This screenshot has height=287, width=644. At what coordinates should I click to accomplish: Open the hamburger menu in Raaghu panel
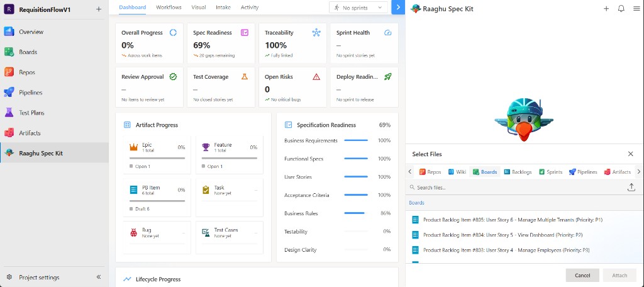(636, 8)
